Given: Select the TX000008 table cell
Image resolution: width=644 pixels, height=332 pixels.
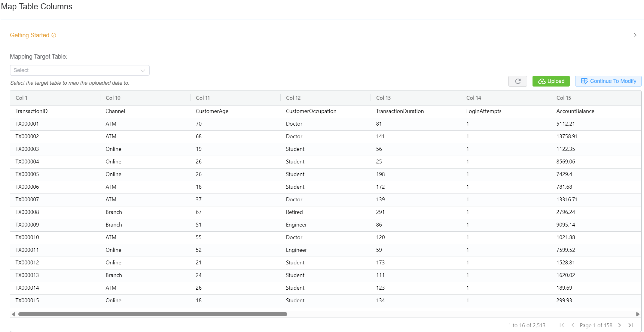Looking at the screenshot, I should point(27,212).
